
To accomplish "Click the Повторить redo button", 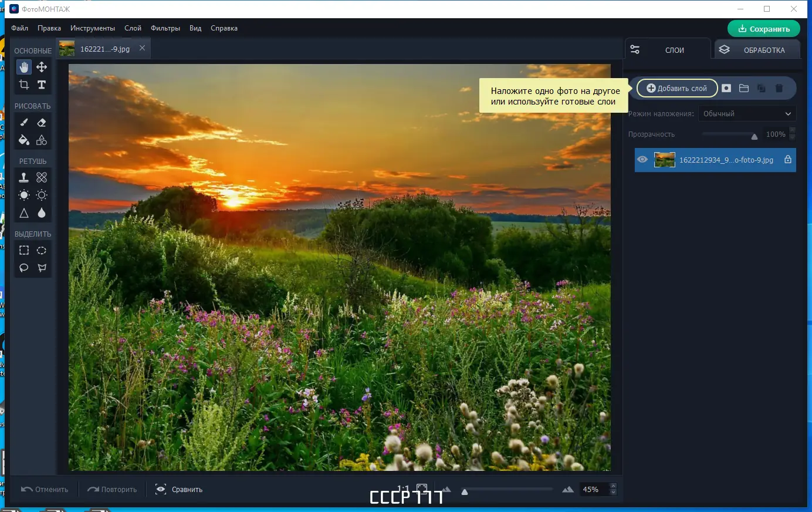I will click(x=112, y=489).
